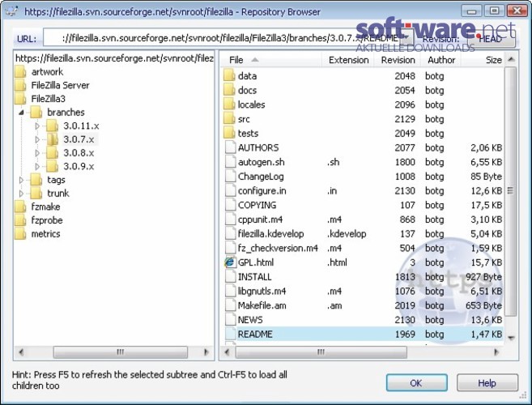Select the cppunit.m4 file name
This screenshot has height=405, width=532.
click(260, 220)
